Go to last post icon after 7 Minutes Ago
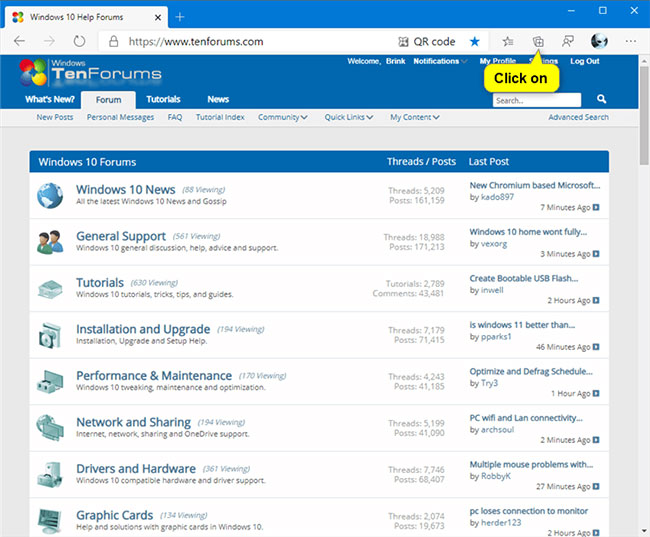Viewport: 650px width, 537px height. point(596,207)
